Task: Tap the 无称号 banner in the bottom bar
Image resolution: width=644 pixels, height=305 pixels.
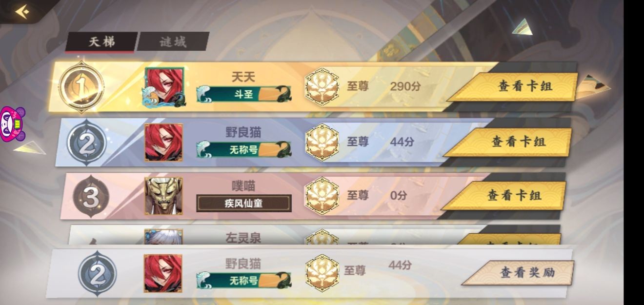Action: (244, 281)
